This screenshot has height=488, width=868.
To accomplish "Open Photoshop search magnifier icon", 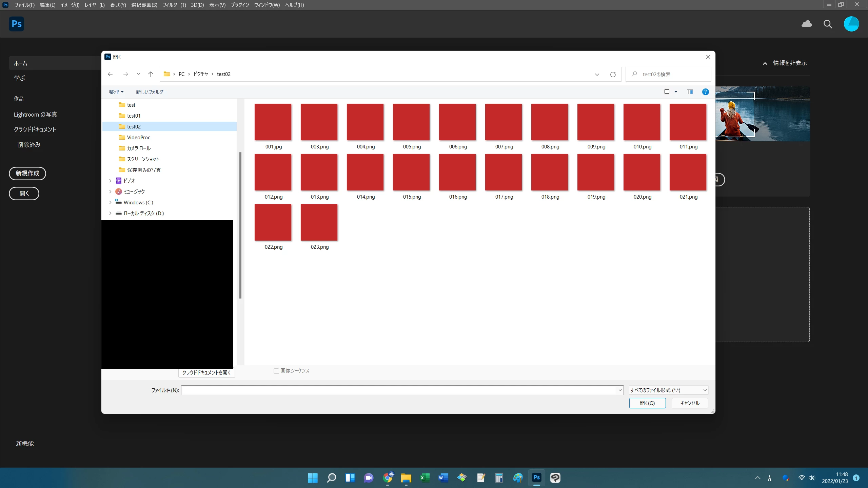I will pyautogui.click(x=828, y=24).
